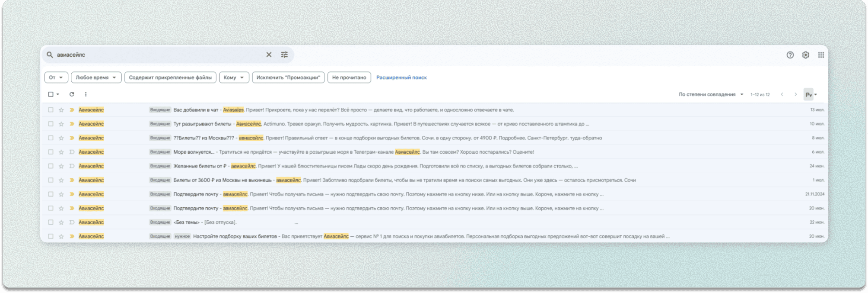868x293 pixels.
Task: Toggle the Исключить "Промоакции" filter chip
Action: [288, 77]
